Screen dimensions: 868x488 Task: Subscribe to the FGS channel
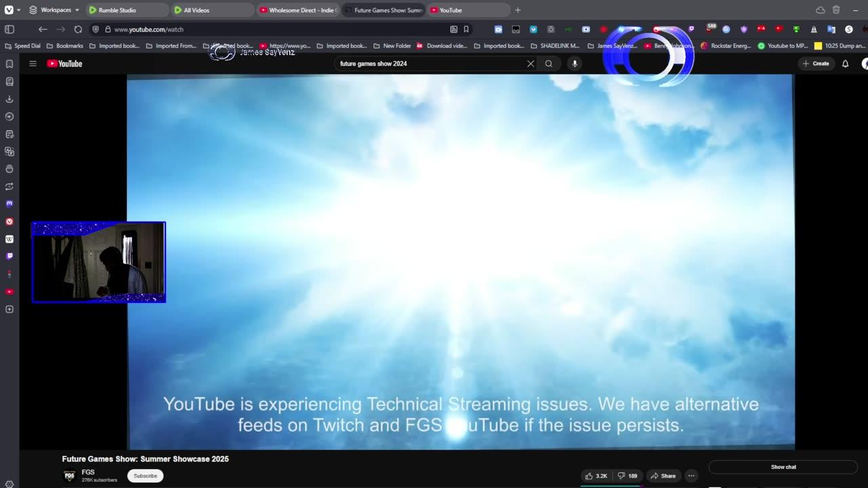click(145, 476)
